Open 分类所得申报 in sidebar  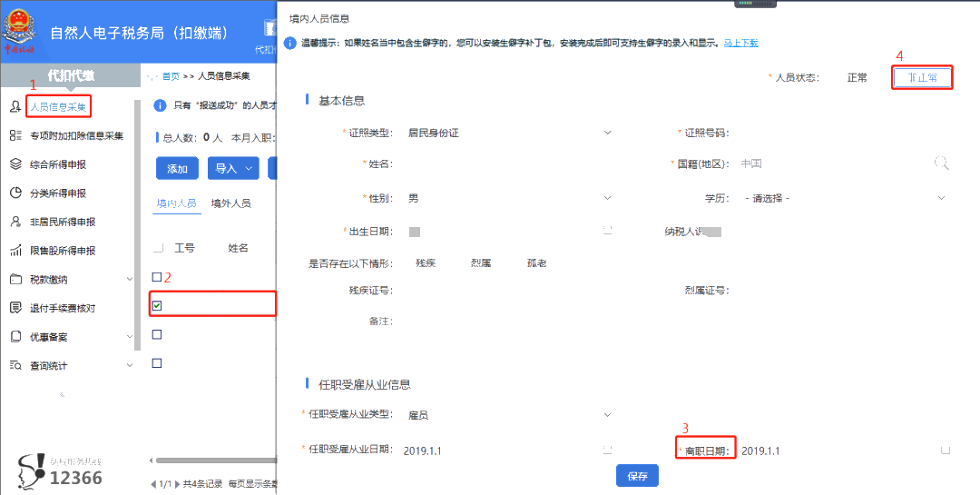point(58,193)
